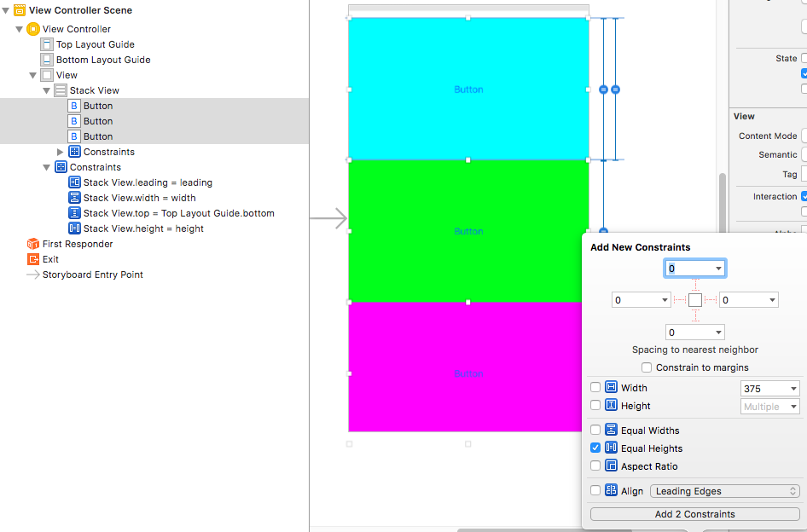The height and width of the screenshot is (532, 807).
Task: Select the First Responder cube icon
Action: tap(33, 244)
